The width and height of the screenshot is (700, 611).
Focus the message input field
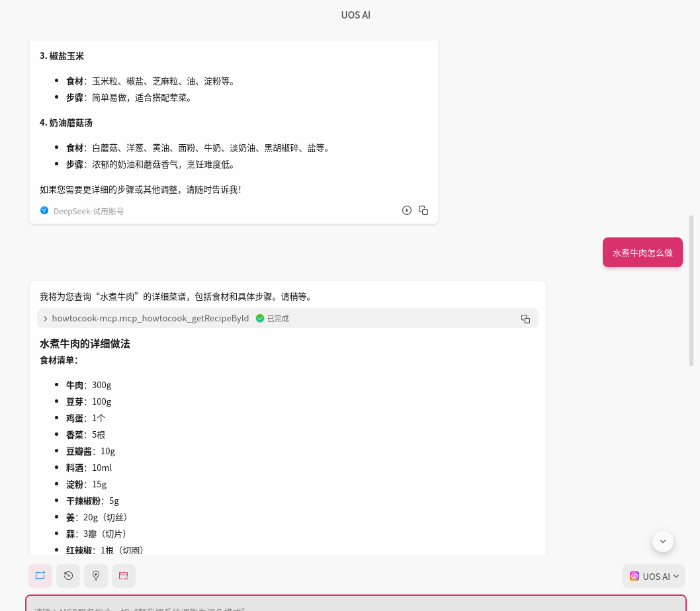point(356,604)
